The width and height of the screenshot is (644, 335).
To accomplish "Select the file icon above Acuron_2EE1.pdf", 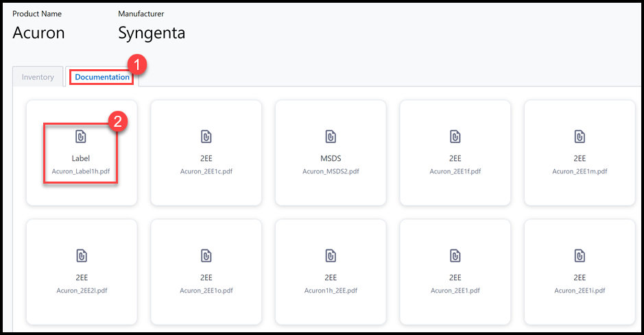I will click(455, 256).
